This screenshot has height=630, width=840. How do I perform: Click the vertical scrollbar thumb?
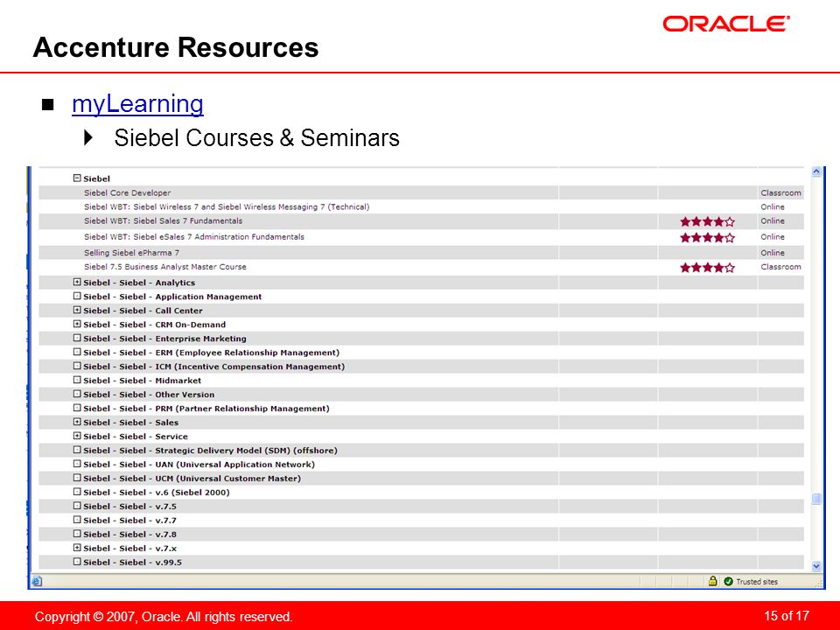click(x=816, y=499)
